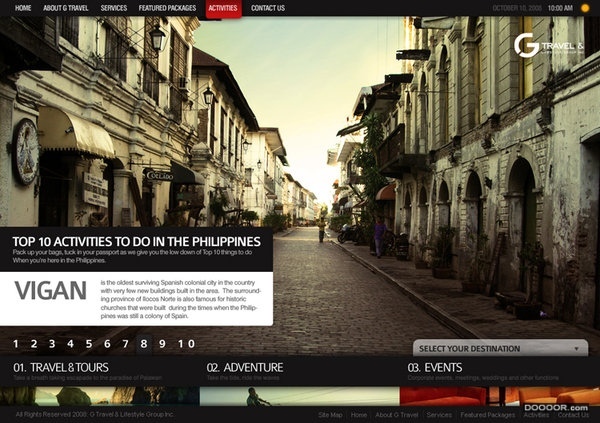Click the Vigan description paragraph
The height and width of the screenshot is (423, 600).
181,299
